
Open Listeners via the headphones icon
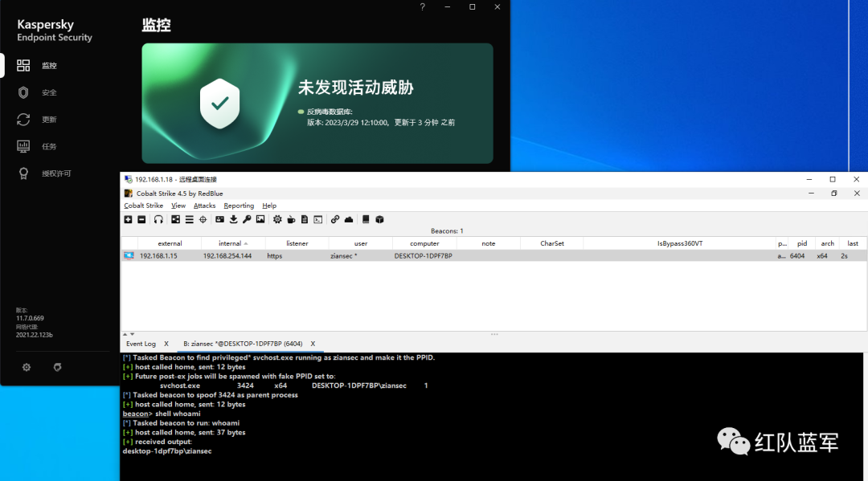[x=158, y=219]
